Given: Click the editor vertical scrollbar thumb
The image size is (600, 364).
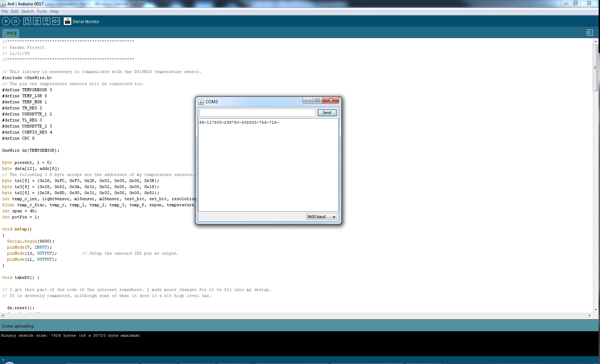Looking at the screenshot, I should 595,68.
